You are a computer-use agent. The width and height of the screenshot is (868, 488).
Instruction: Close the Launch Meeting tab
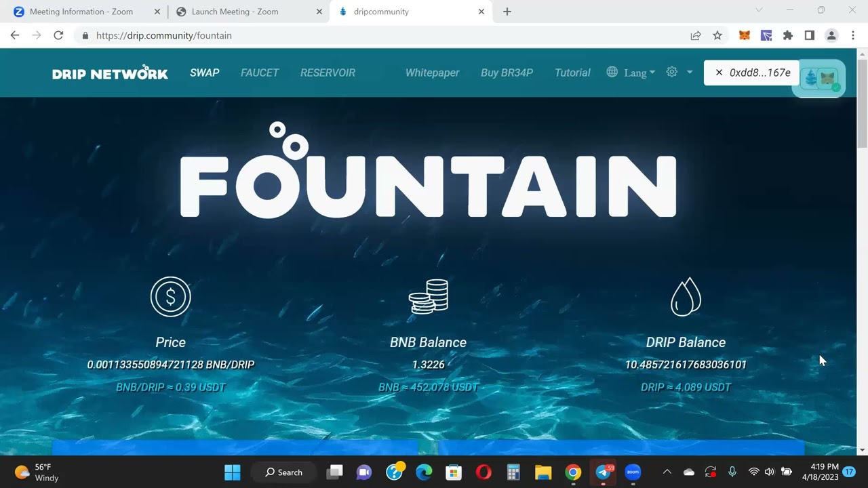(318, 12)
